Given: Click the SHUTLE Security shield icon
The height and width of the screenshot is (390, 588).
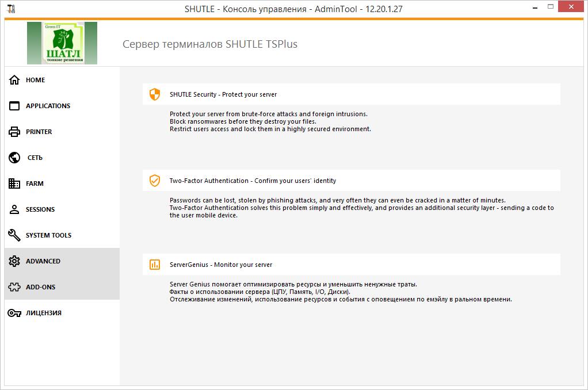Looking at the screenshot, I should tap(155, 94).
